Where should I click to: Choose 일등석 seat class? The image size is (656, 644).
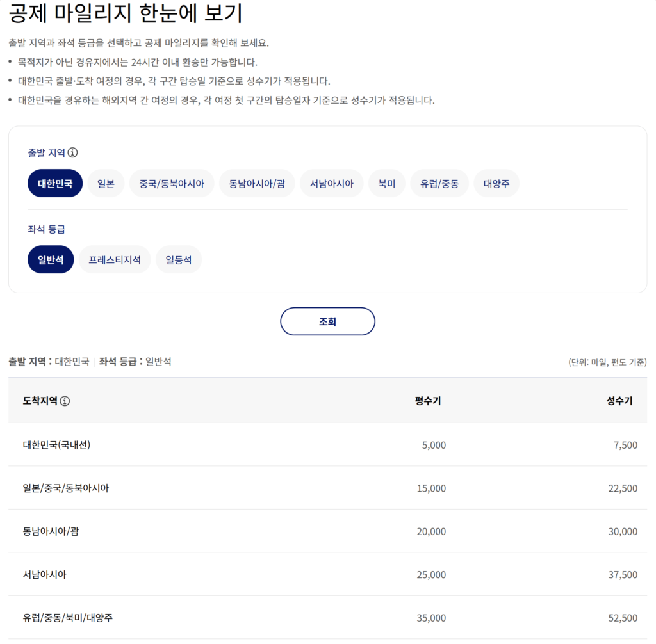pos(179,260)
